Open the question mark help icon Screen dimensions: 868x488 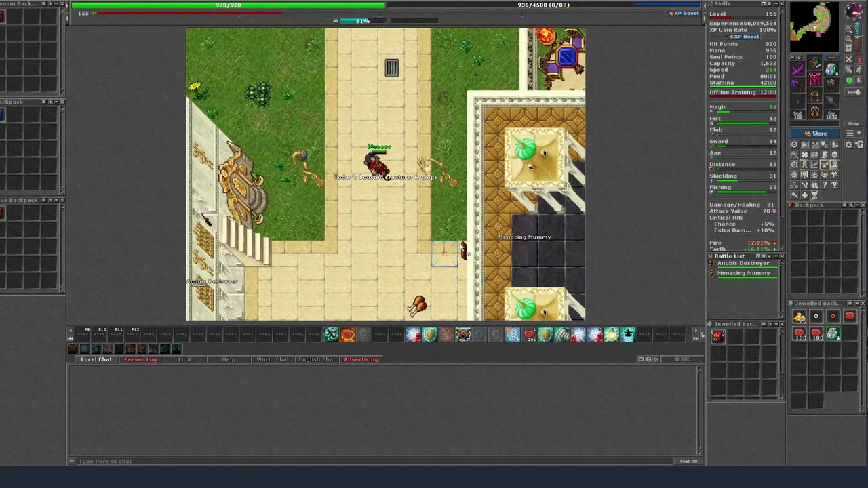[824, 185]
